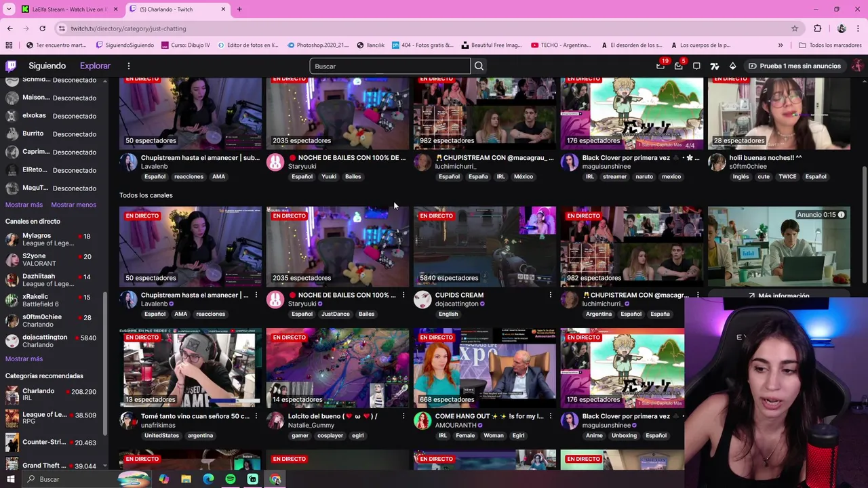Go to the Explorar section
The width and height of the screenshot is (868, 488).
(95, 66)
